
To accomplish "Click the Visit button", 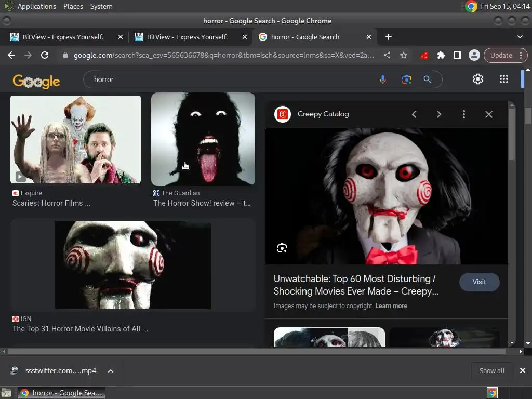I will pyautogui.click(x=479, y=282).
